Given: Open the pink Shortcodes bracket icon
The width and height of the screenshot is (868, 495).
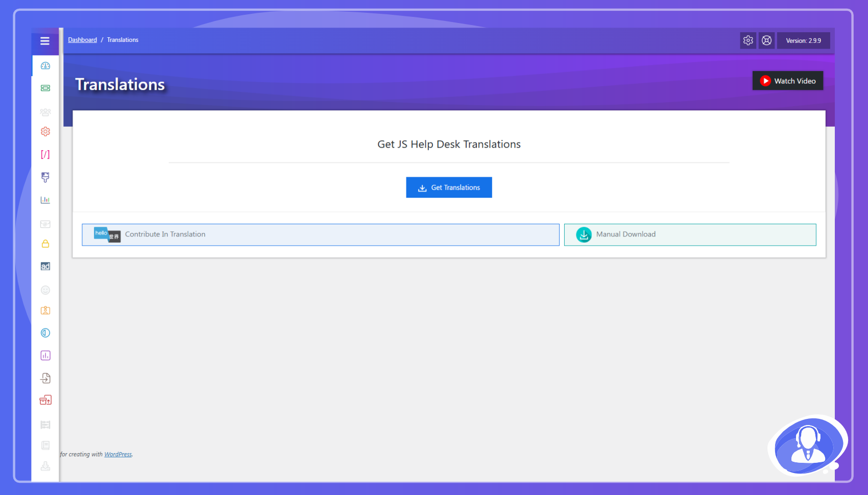Looking at the screenshot, I should pos(45,154).
